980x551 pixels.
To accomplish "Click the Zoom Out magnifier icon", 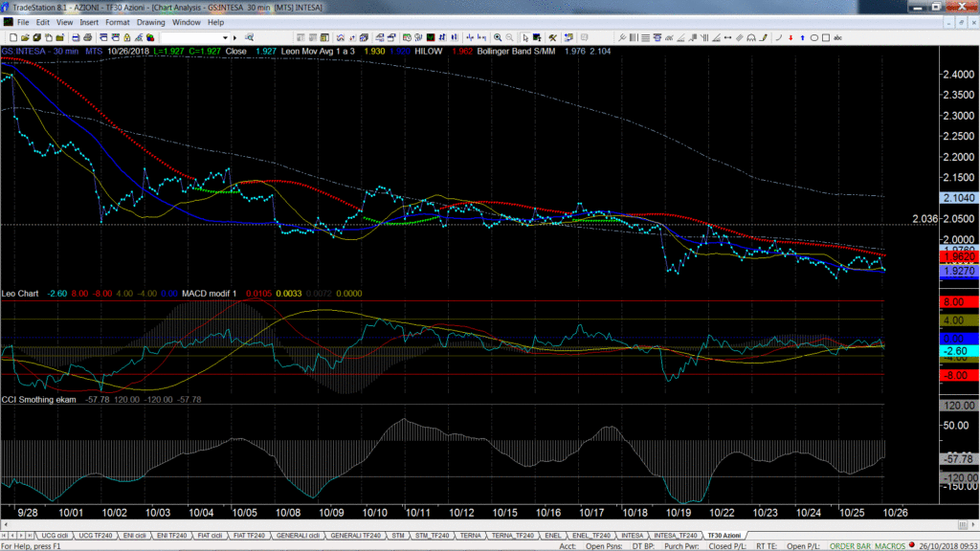I will [x=510, y=38].
